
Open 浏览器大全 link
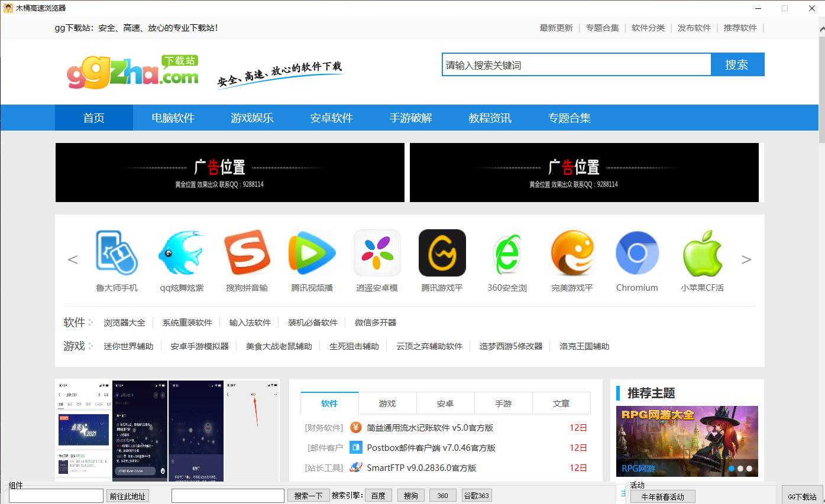pos(124,323)
